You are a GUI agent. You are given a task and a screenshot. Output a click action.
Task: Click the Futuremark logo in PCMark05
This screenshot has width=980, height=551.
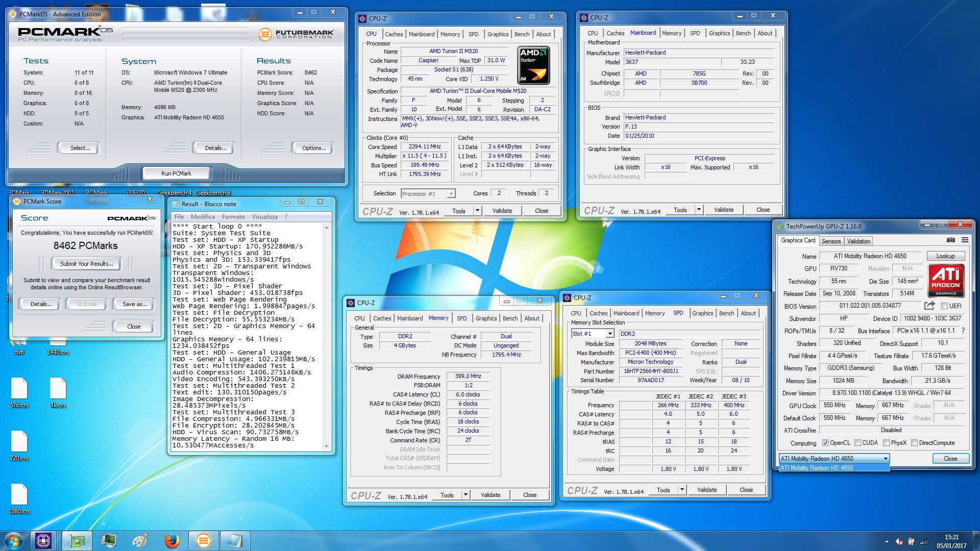point(297,34)
